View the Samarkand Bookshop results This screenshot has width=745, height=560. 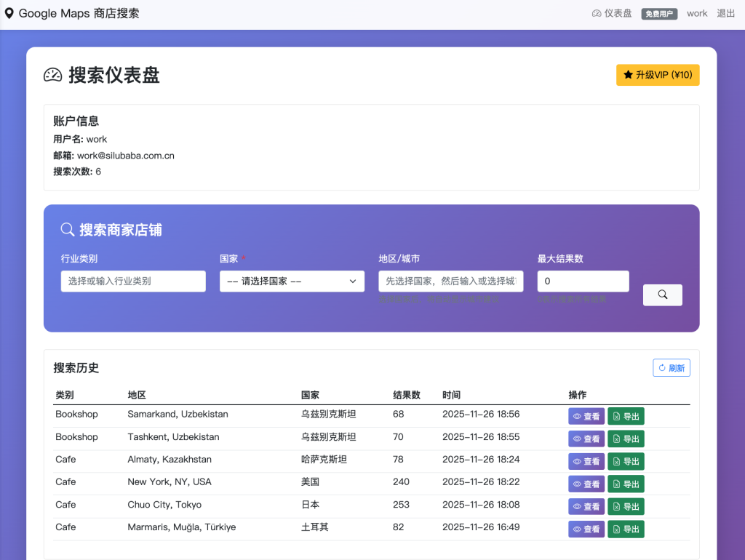tap(586, 416)
